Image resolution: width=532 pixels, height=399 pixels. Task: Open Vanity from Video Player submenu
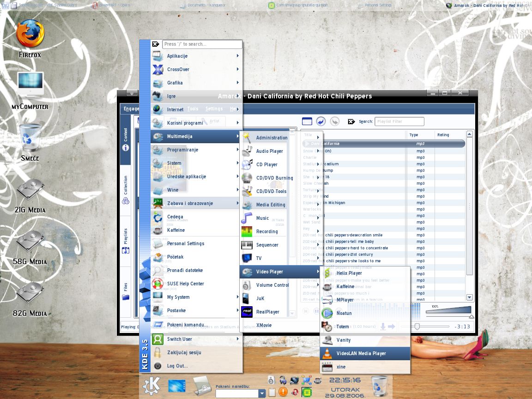point(365,340)
